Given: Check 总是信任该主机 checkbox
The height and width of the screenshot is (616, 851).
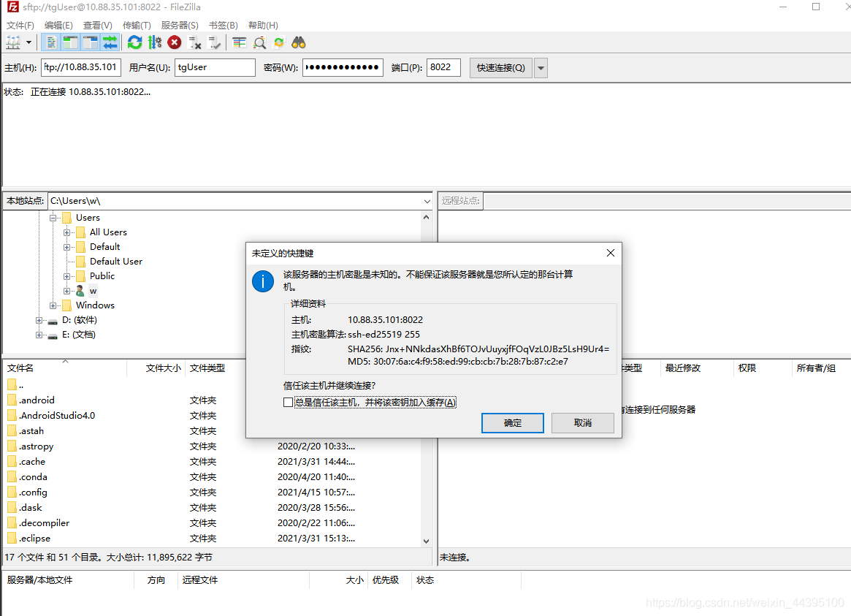Looking at the screenshot, I should (x=289, y=402).
